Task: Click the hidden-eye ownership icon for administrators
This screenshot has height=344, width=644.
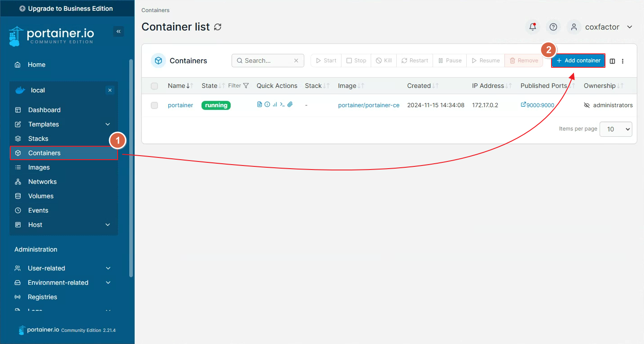Action: (x=587, y=105)
